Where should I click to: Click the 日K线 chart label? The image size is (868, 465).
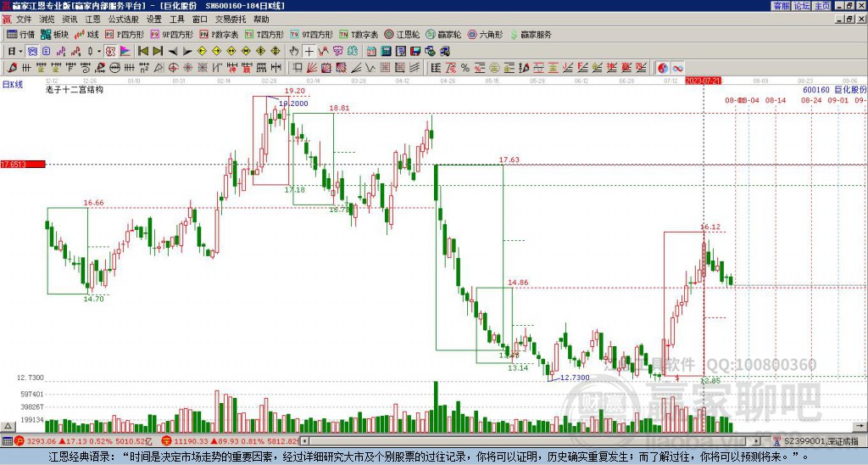13,84
